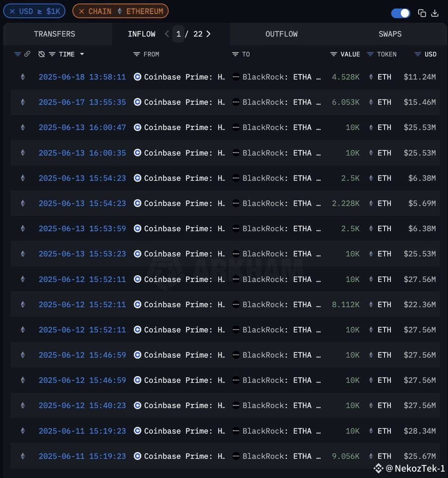Viewport: 448px width, 478px height.
Task: Click Coinbase Prime sender in 15:53:23 row
Action: pos(180,254)
